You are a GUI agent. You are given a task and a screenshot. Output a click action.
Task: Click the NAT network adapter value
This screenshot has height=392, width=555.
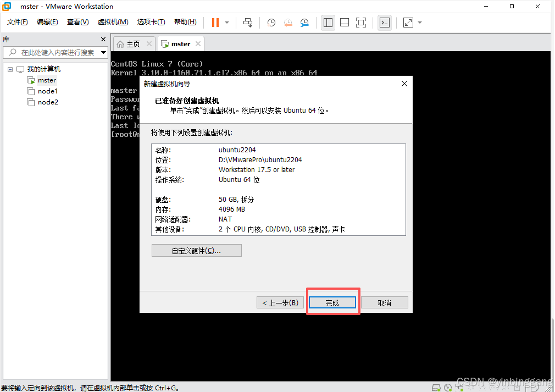[225, 219]
